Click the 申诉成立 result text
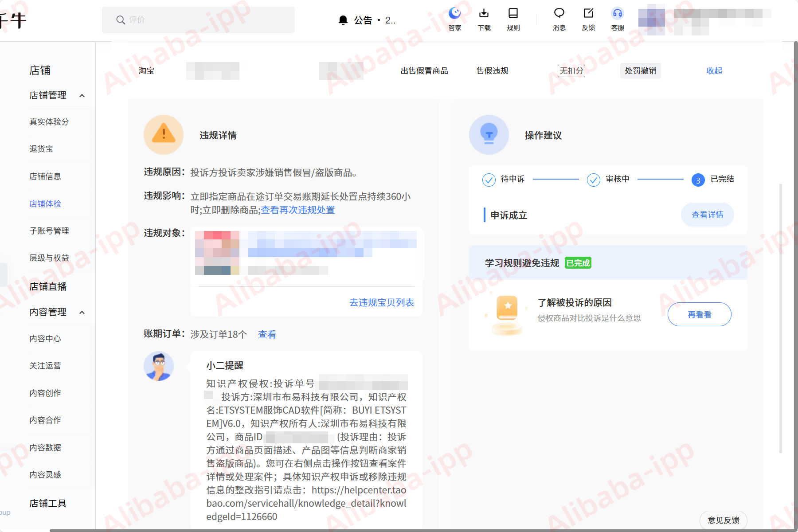 [509, 215]
